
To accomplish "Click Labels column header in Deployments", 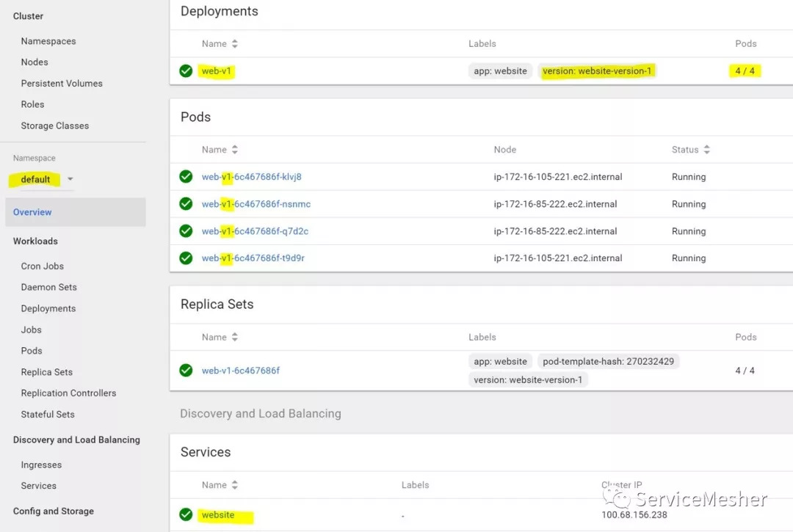I will point(482,44).
